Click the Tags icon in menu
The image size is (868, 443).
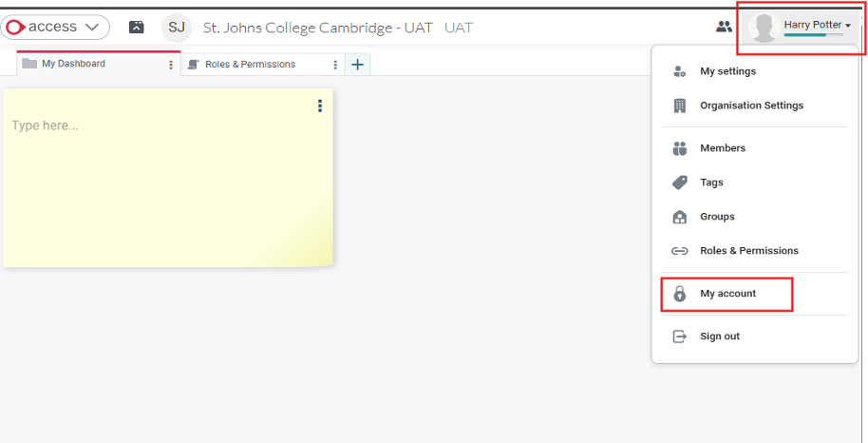(x=679, y=183)
